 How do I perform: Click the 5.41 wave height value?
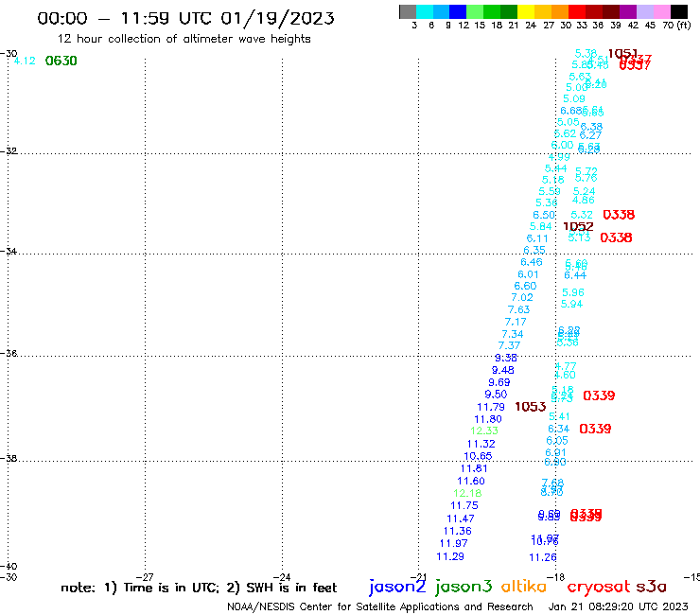(559, 416)
